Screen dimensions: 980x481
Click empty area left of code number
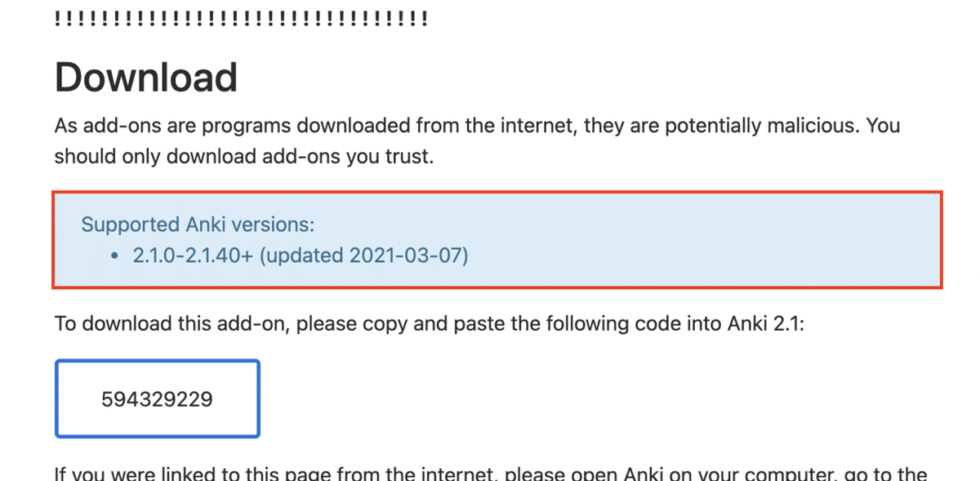click(78, 399)
